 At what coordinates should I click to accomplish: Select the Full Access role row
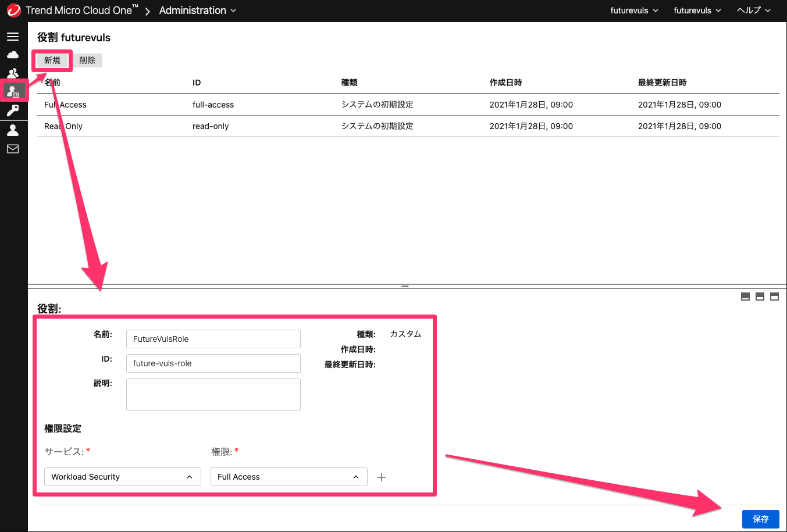[408, 105]
